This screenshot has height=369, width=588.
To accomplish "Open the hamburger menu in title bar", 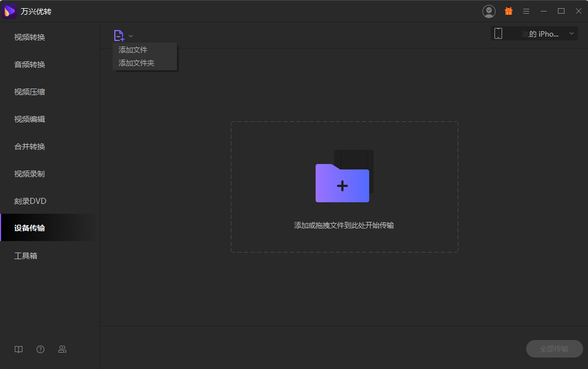I will (526, 11).
